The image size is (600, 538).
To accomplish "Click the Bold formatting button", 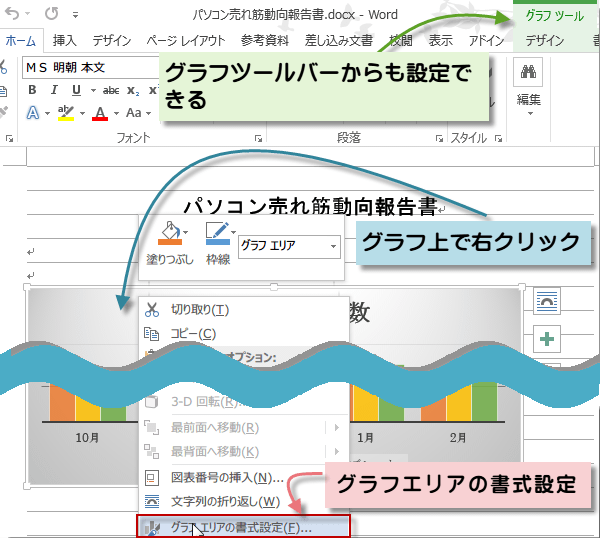I will click(32, 90).
